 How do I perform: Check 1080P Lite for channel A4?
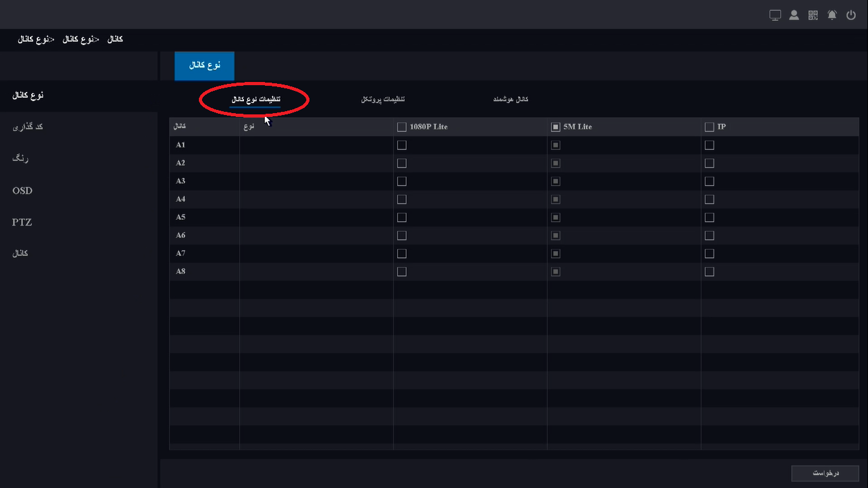click(x=402, y=200)
